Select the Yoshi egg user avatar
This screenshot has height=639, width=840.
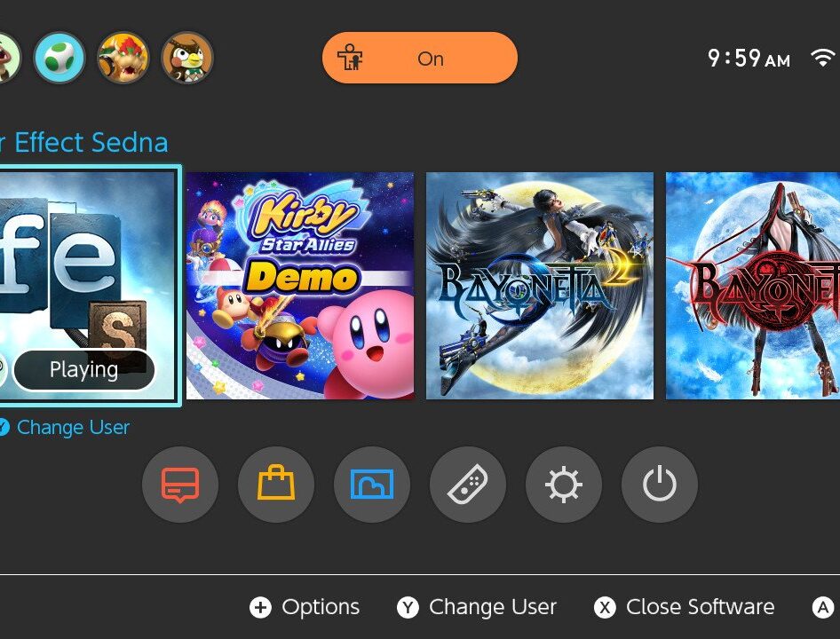coord(59,58)
